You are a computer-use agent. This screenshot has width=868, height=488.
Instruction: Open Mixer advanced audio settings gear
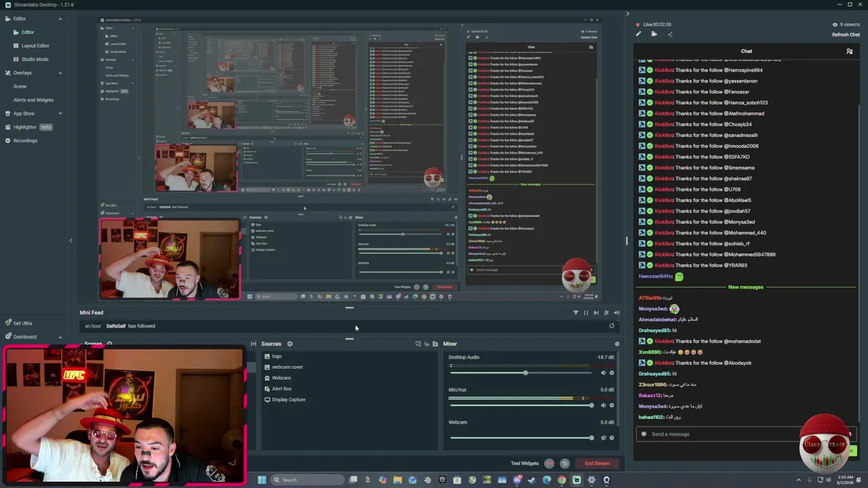point(617,344)
